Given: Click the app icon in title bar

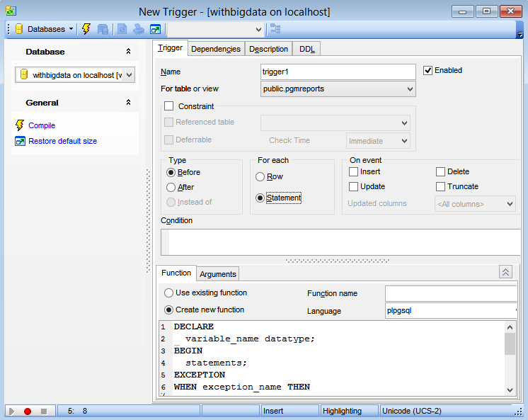Looking at the screenshot, I should pyautogui.click(x=11, y=11).
